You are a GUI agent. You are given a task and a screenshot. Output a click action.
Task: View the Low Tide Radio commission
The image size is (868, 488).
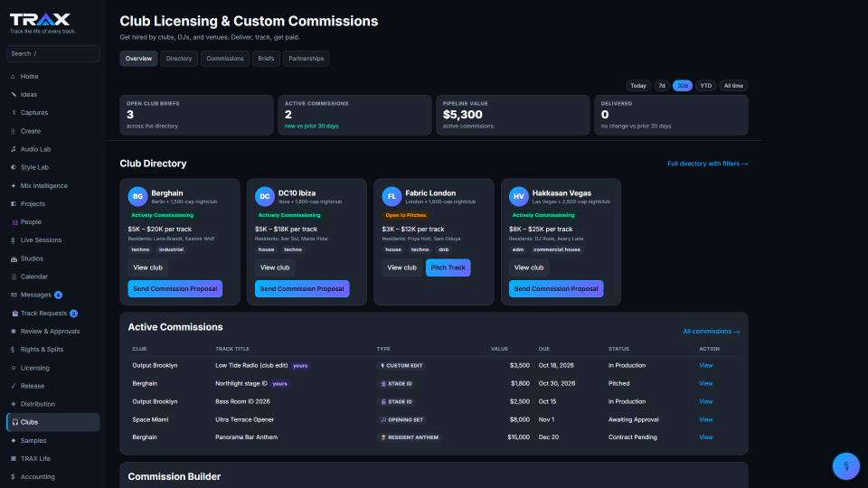[706, 366]
